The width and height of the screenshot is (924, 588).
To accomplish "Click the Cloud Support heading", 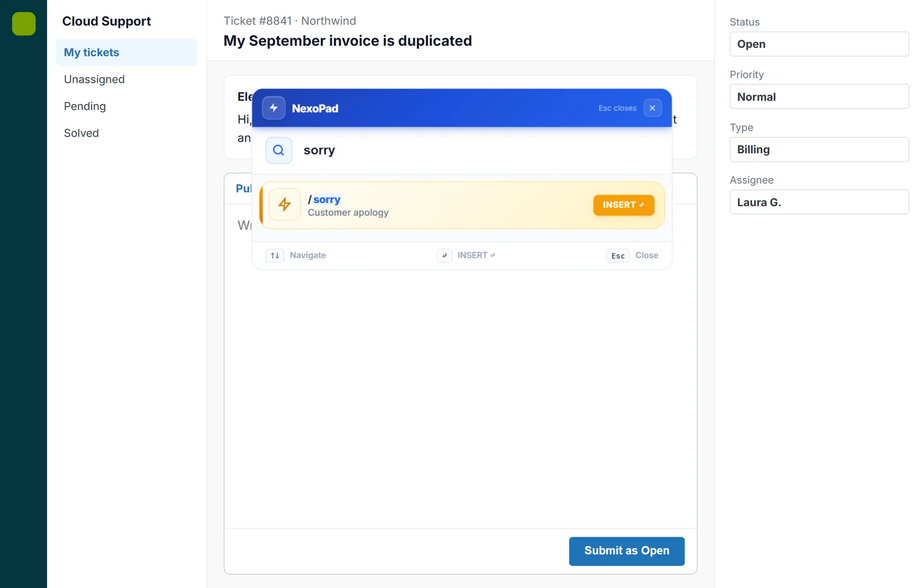I will (x=107, y=21).
